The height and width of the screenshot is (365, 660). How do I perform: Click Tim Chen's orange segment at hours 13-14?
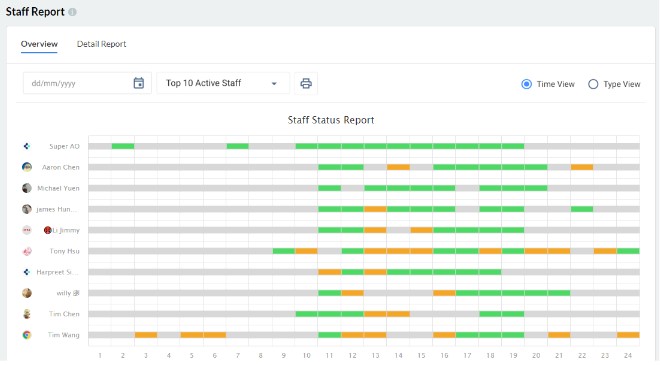(x=387, y=314)
